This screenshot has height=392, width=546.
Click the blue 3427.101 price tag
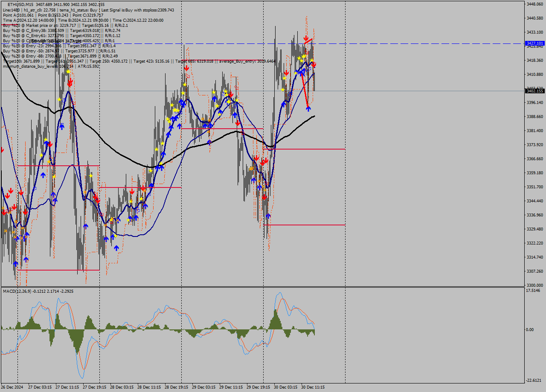534,43
